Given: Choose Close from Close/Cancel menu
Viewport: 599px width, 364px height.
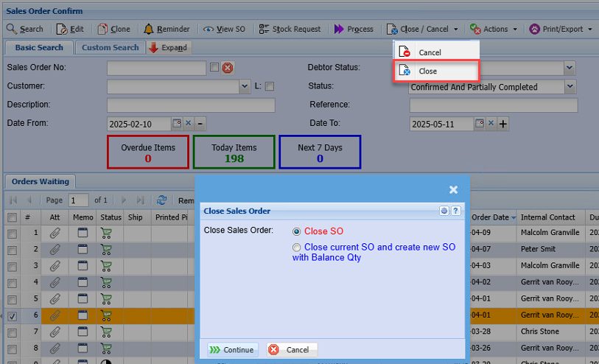Looking at the screenshot, I should click(x=436, y=71).
